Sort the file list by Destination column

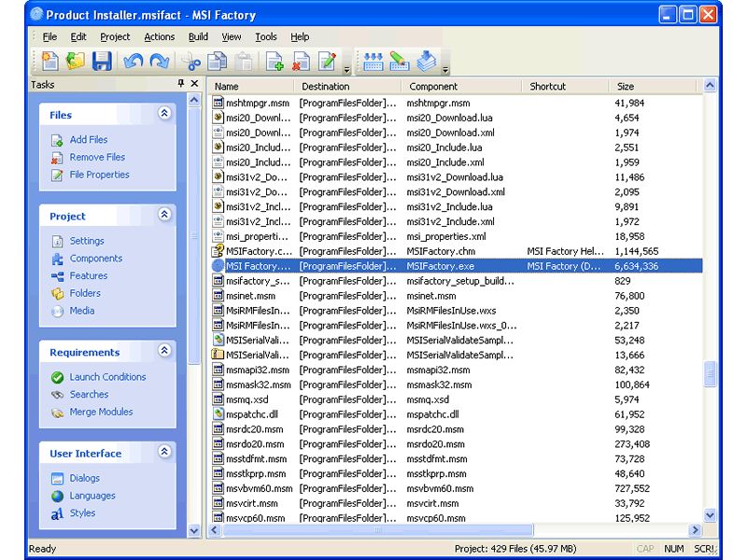347,86
